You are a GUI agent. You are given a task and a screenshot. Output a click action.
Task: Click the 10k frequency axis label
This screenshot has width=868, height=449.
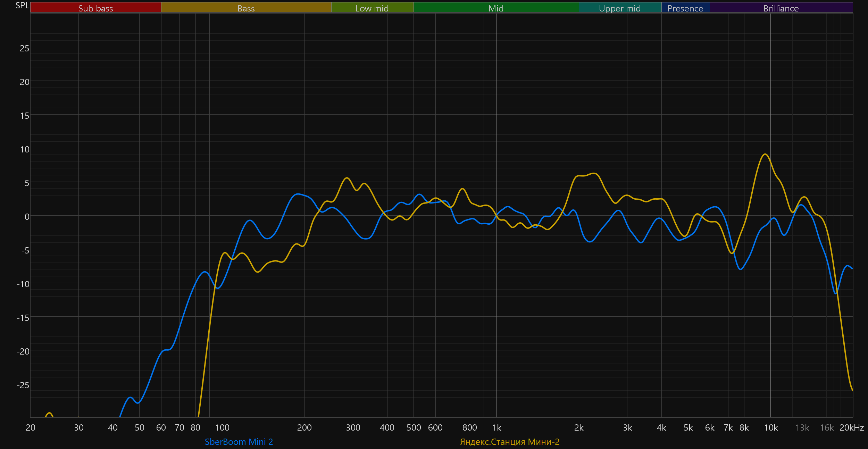(x=771, y=427)
